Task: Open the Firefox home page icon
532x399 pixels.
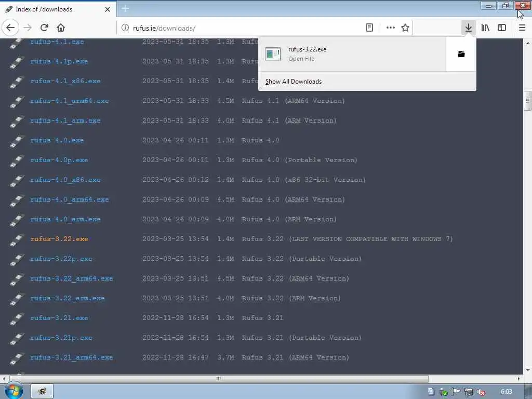Action: 61,28
